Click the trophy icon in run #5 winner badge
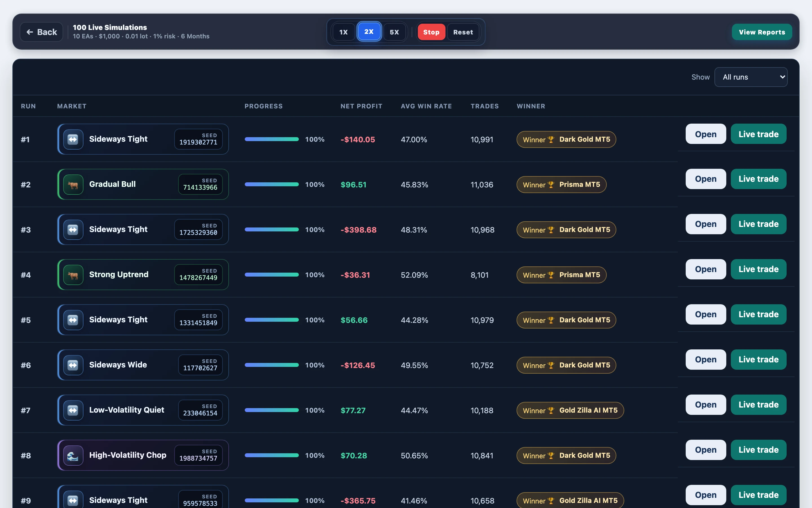Image resolution: width=812 pixels, height=508 pixels. (x=551, y=320)
